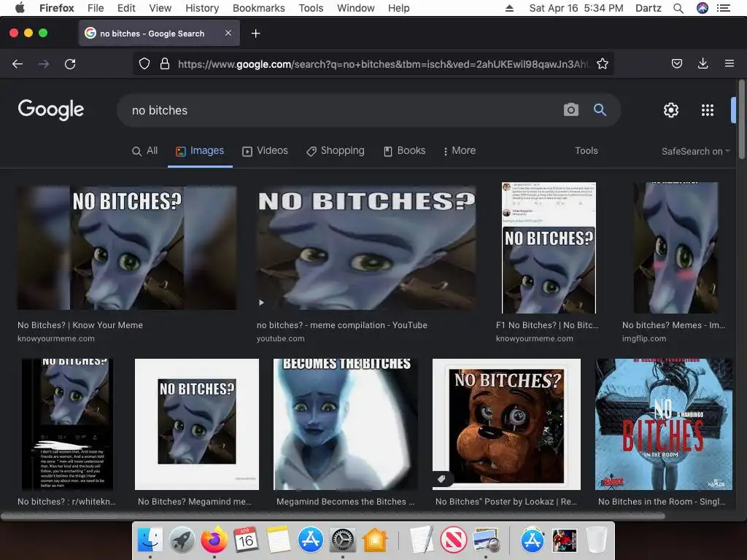Click the horizontal scrollbar at page bottom
This screenshot has height=560, width=747.
click(x=333, y=516)
